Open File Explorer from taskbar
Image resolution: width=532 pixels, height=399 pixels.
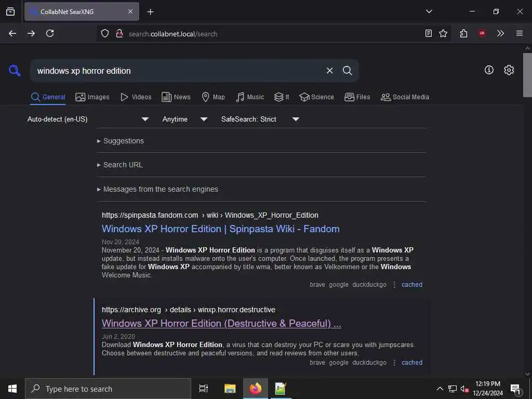230,389
